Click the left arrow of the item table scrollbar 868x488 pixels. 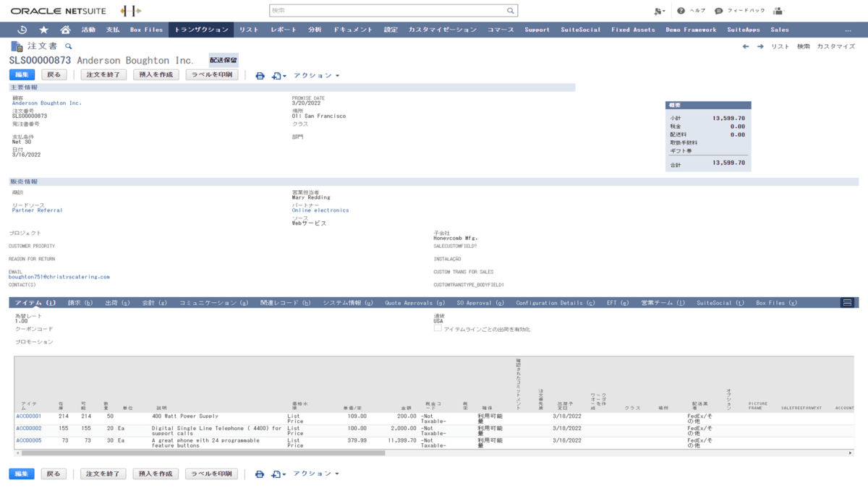(18, 453)
